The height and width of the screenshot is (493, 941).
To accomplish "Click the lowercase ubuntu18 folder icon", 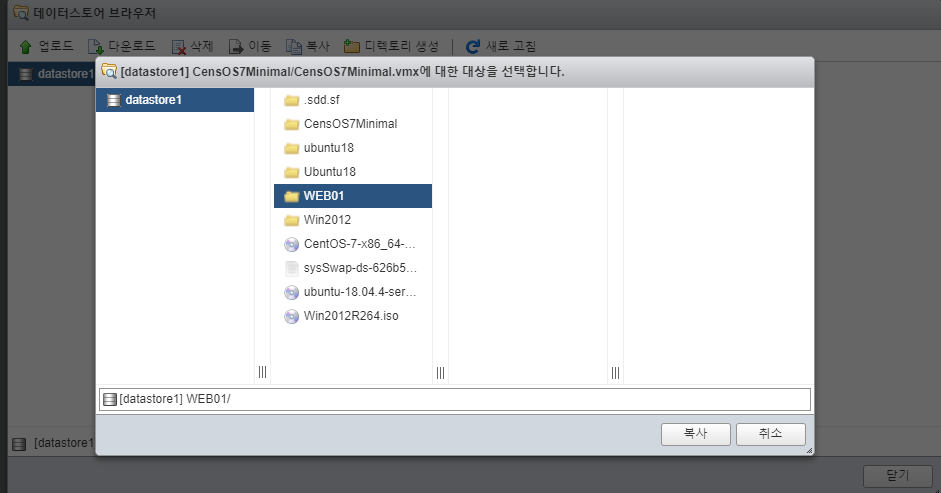I will [x=292, y=148].
